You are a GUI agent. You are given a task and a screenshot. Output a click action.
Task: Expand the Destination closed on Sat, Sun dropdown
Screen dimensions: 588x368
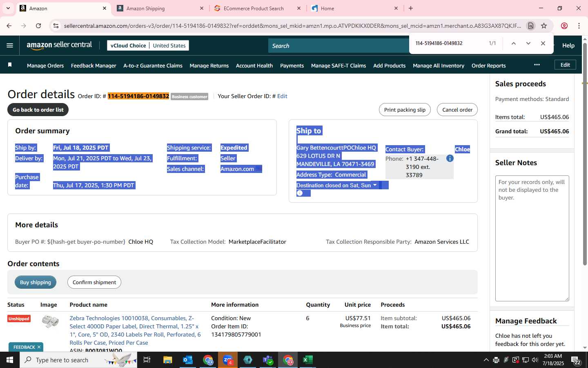point(375,185)
